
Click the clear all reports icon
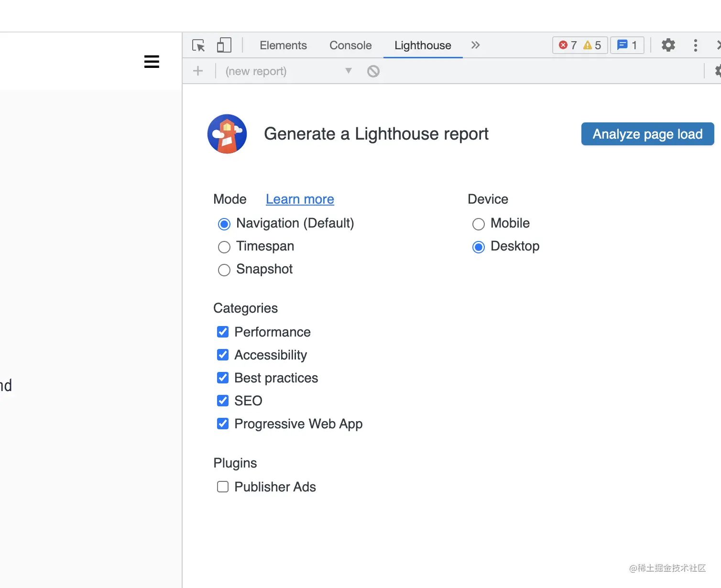click(x=373, y=71)
